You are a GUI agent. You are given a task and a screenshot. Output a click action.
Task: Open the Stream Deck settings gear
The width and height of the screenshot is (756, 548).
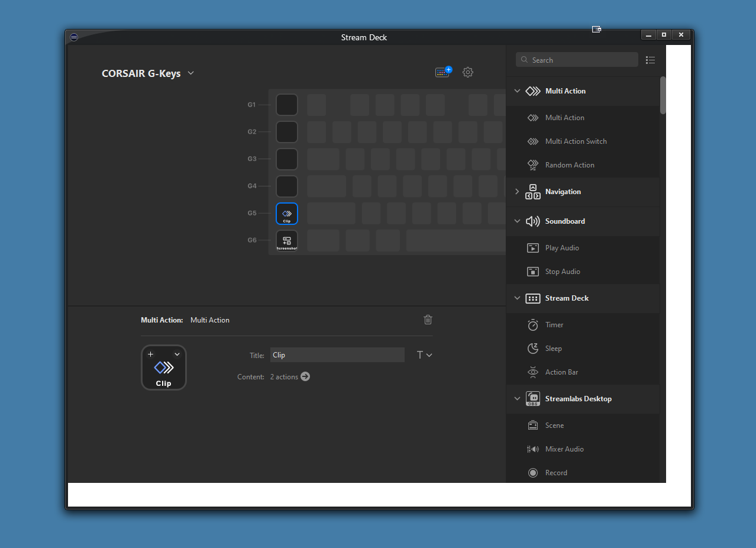click(x=468, y=72)
